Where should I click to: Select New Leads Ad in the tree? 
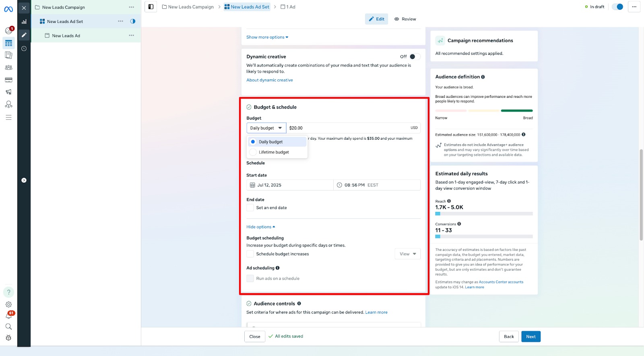[x=66, y=36]
